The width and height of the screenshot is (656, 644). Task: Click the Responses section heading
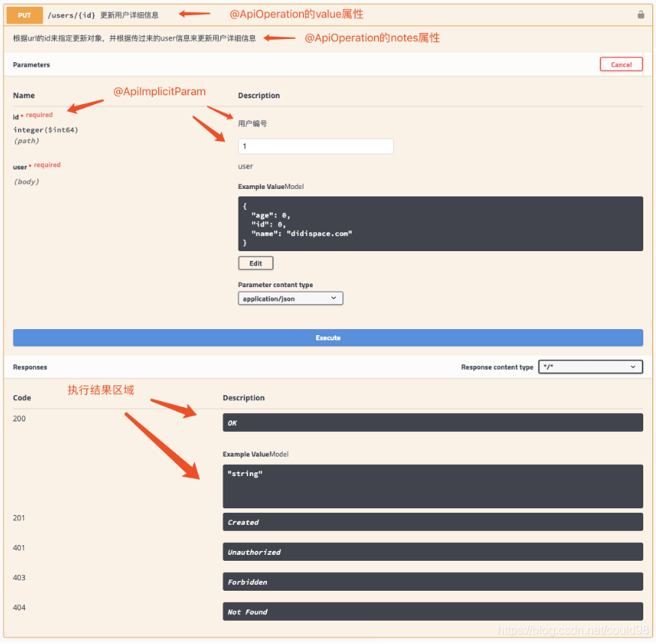tap(30, 367)
